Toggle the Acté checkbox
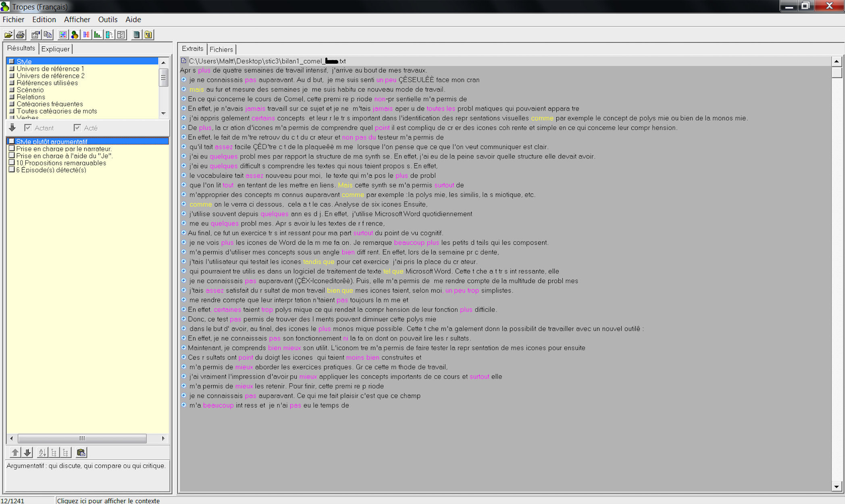The width and height of the screenshot is (845, 504). [x=77, y=128]
